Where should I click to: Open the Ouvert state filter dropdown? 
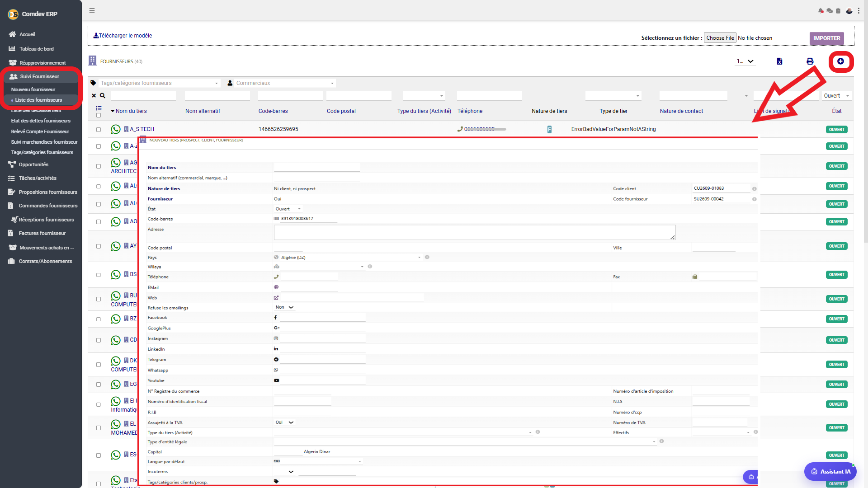point(837,96)
